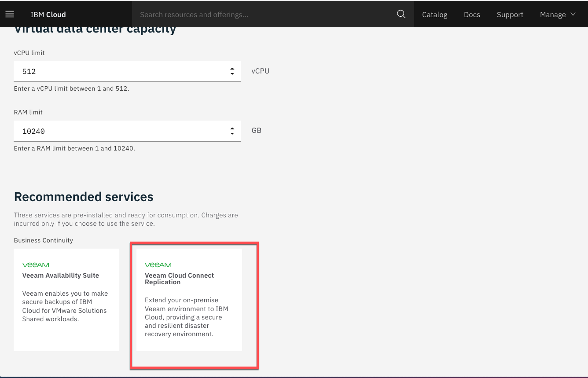
Task: Click Veeam logo on Cloud Connect Replication card
Action: [158, 265]
